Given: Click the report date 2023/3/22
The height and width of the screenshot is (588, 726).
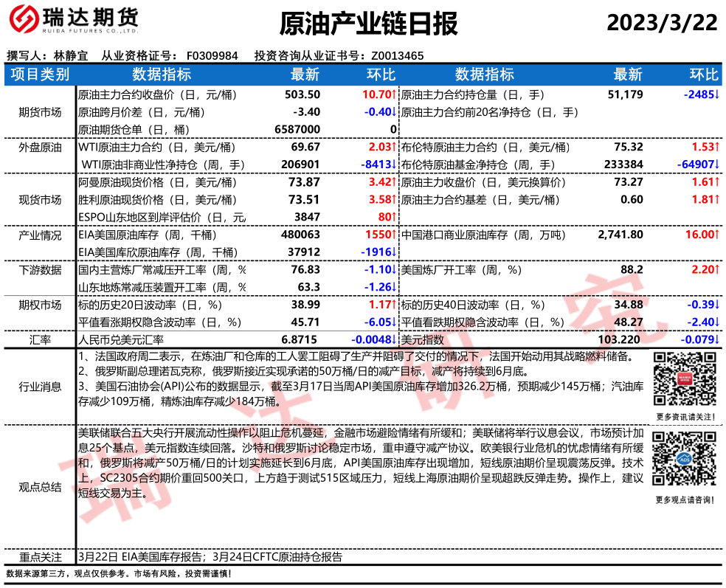Looking at the screenshot, I should [662, 24].
